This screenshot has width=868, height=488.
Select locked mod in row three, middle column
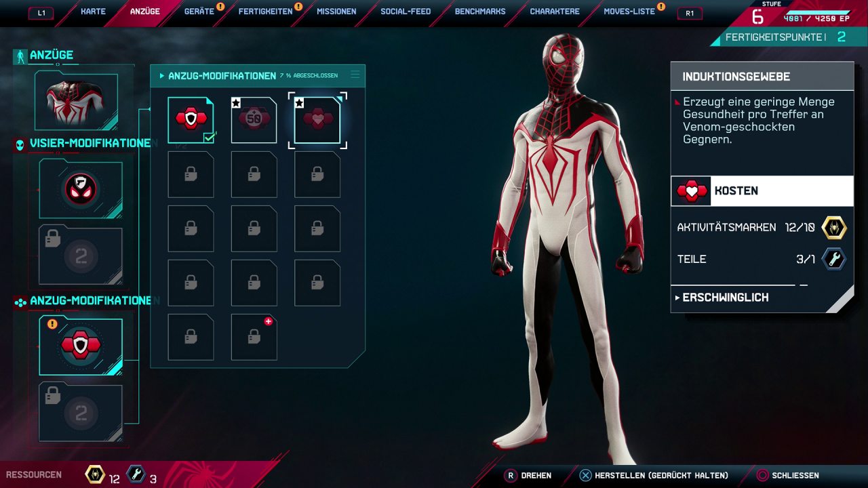[x=254, y=228]
